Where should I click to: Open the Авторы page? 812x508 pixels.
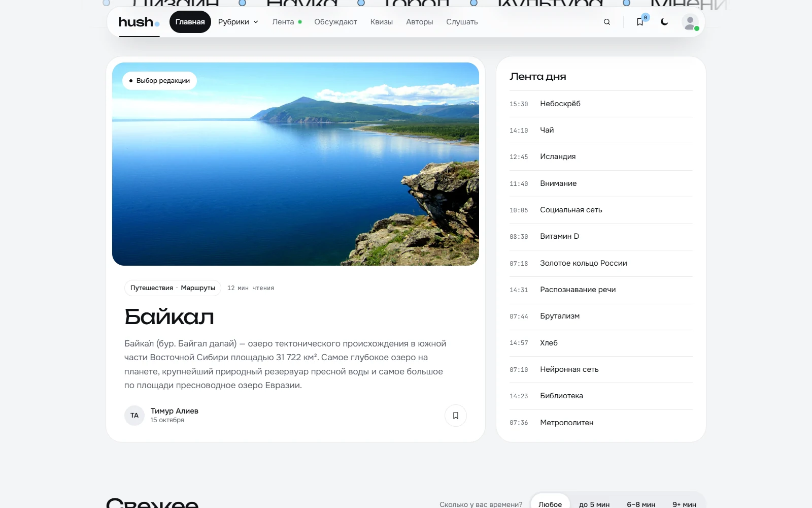pyautogui.click(x=419, y=22)
